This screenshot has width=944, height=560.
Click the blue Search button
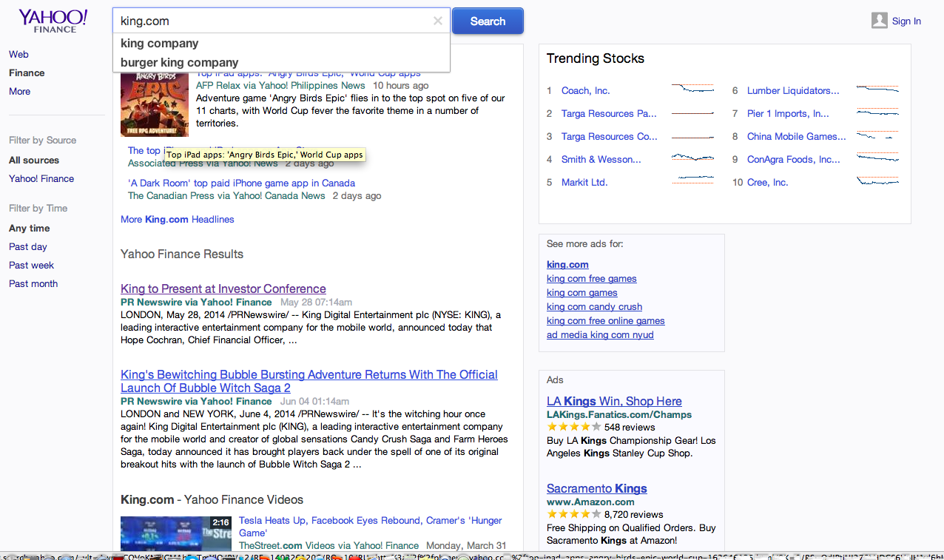click(x=488, y=21)
